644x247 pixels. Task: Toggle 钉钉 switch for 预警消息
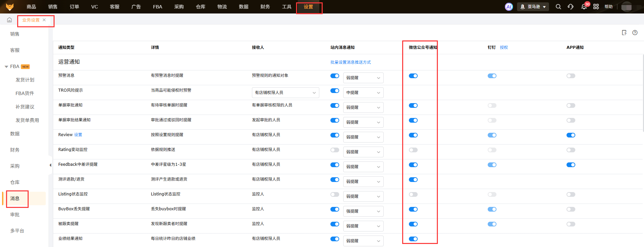pos(492,76)
